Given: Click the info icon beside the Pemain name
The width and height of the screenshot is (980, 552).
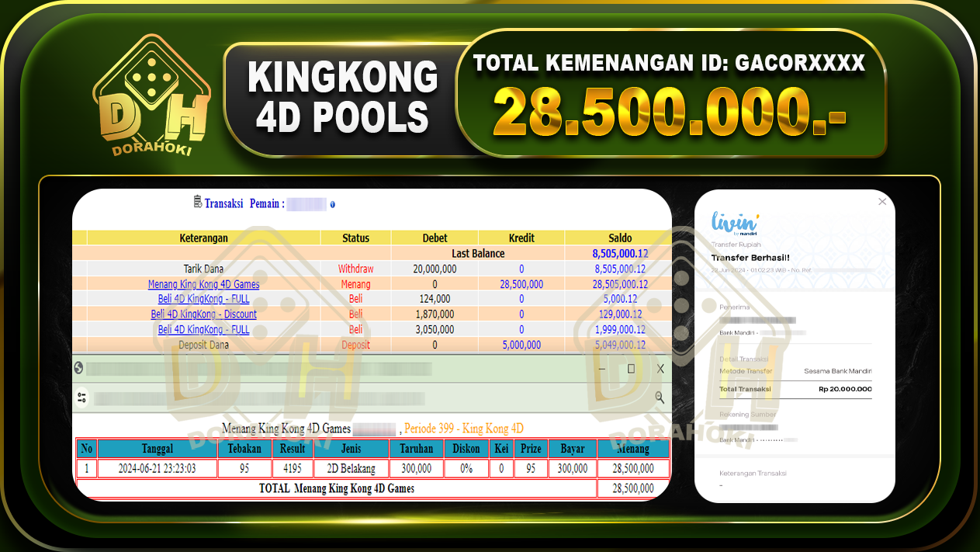Looking at the screenshot, I should (332, 204).
